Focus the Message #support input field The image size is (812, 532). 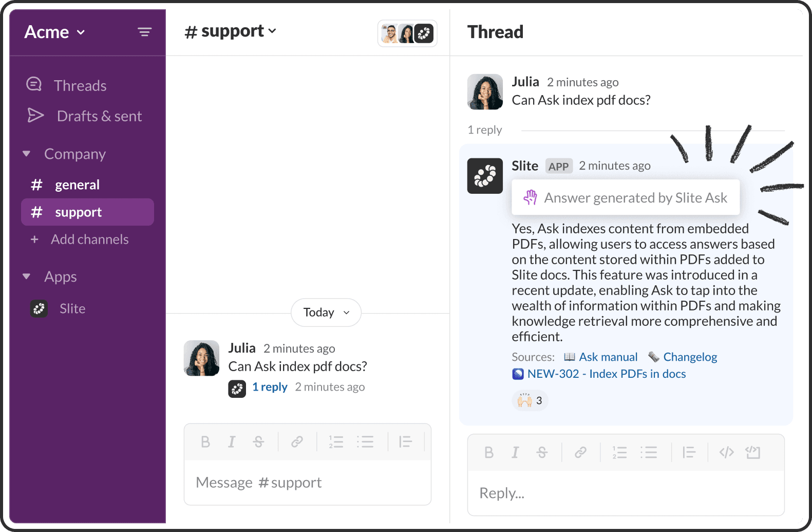[x=308, y=482]
